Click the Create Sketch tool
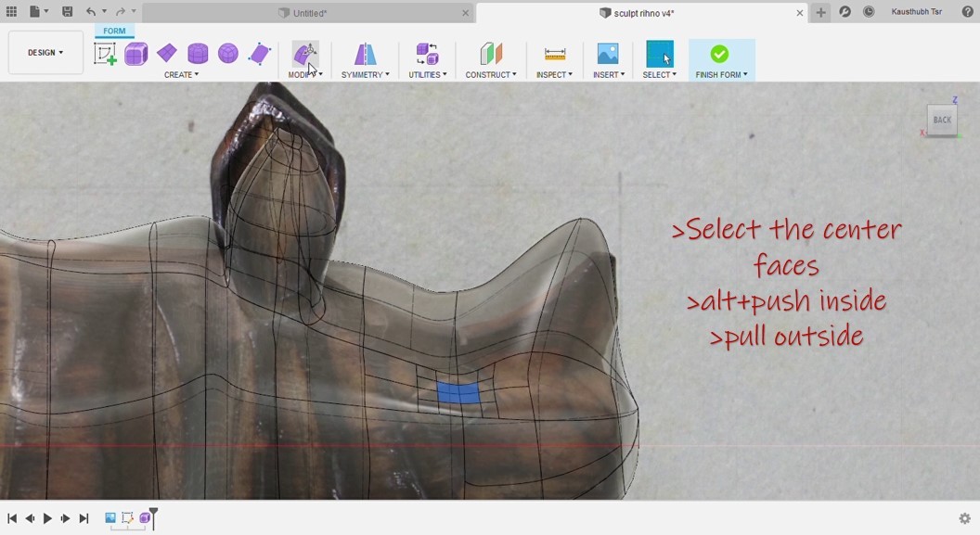980x535 pixels. click(x=105, y=54)
